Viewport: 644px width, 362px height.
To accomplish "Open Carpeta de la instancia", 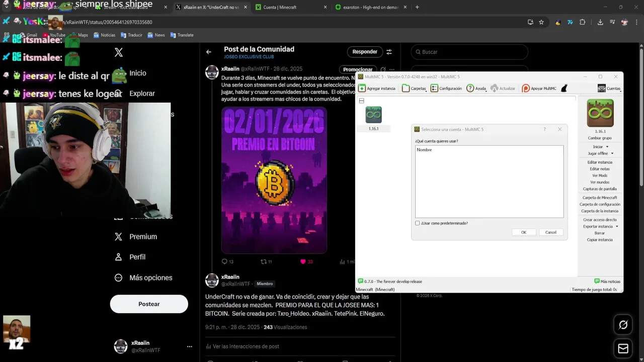I will (x=600, y=211).
